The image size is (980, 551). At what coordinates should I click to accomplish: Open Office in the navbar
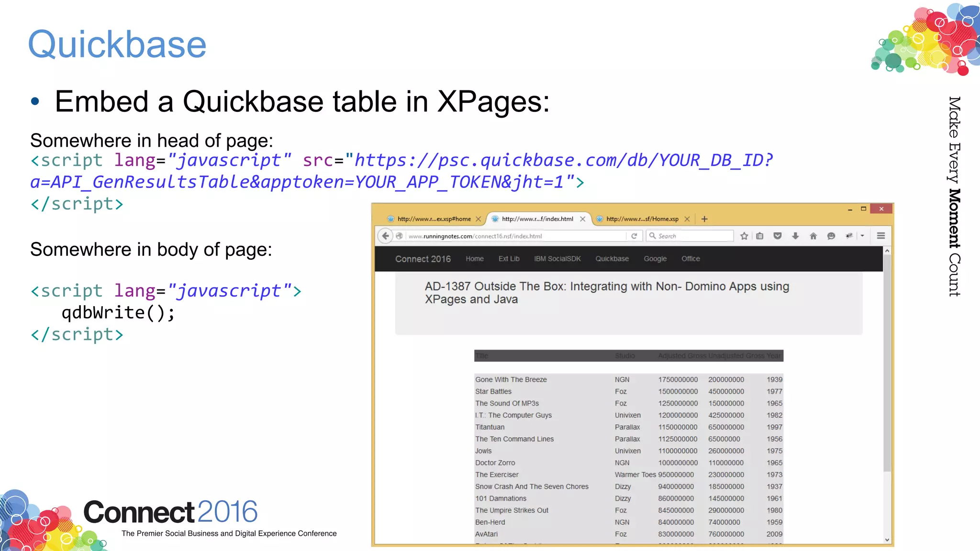pyautogui.click(x=690, y=259)
